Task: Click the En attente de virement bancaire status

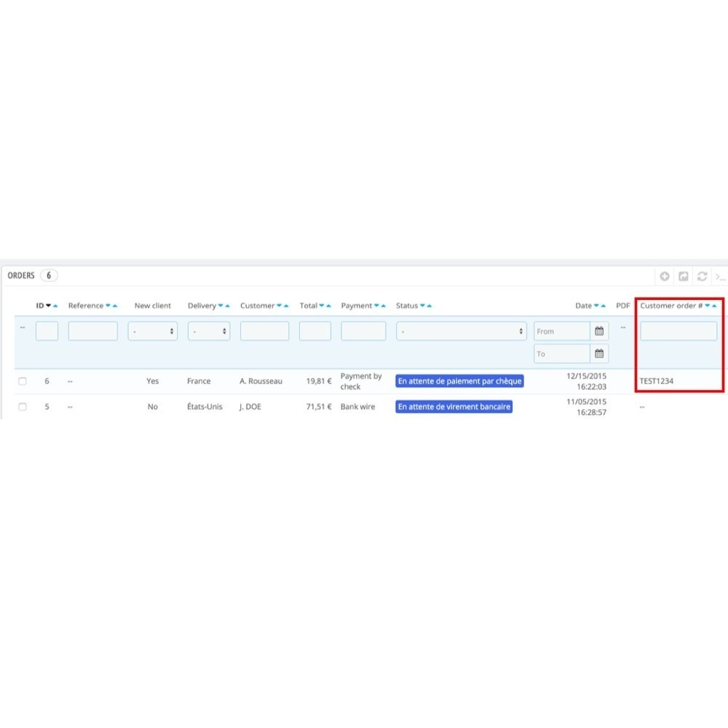Action: [x=454, y=407]
